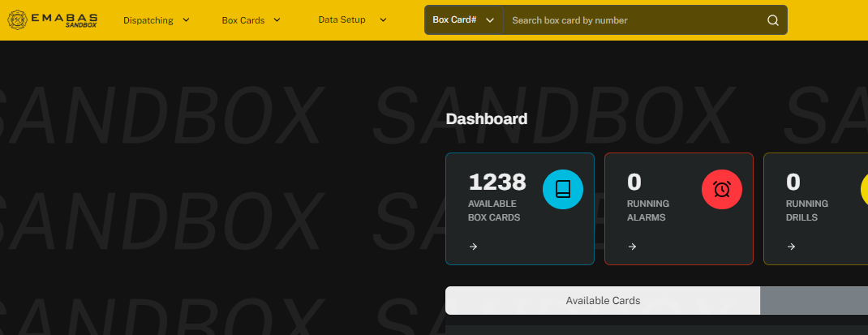This screenshot has width=868, height=335.
Task: Follow the arrow on Available Box Cards card
Action: (473, 247)
